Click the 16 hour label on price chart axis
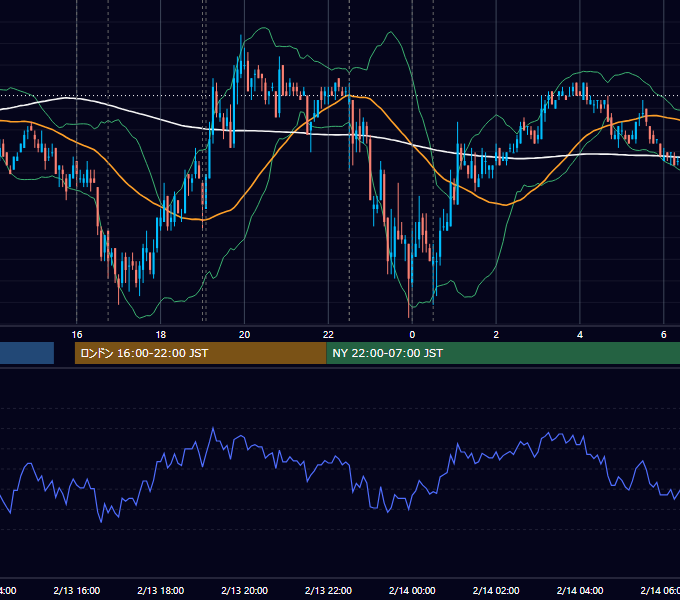The height and width of the screenshot is (600, 680). tap(77, 335)
